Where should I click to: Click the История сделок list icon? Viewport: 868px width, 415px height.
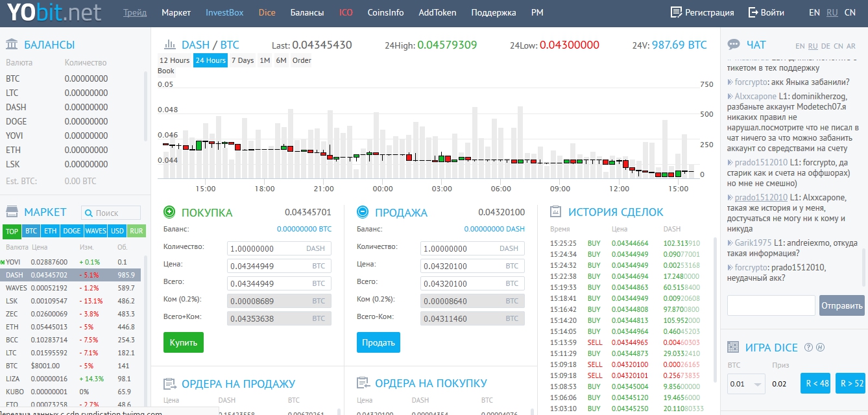(556, 212)
